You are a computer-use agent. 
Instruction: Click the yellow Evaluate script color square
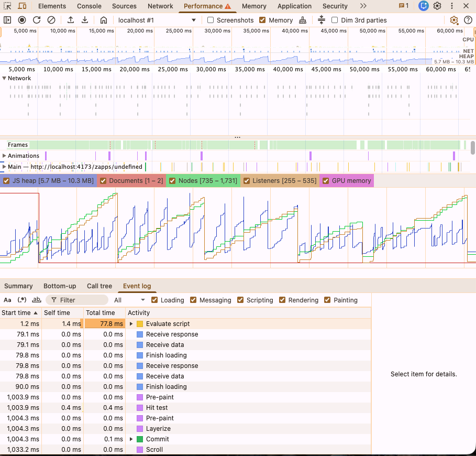tap(140, 324)
